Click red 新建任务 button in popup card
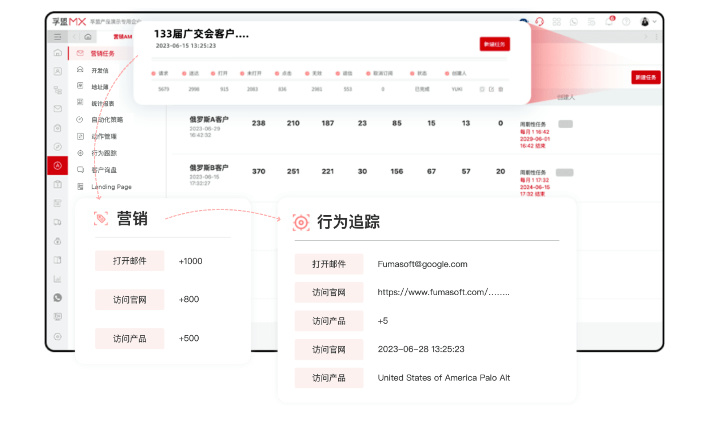The height and width of the screenshot is (425, 717). [494, 44]
